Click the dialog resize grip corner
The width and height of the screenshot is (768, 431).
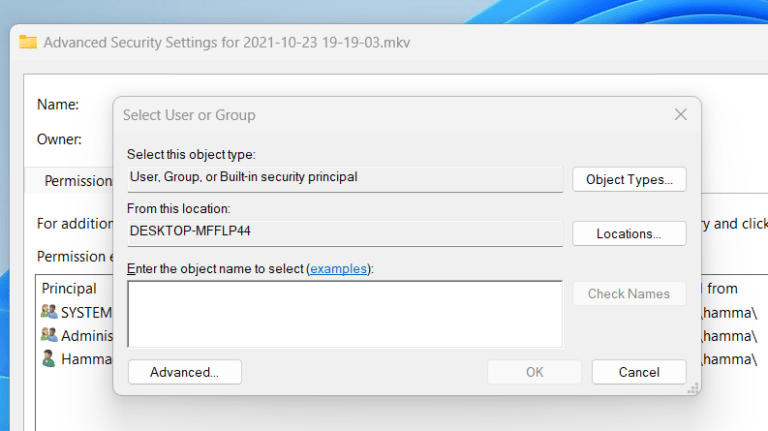pos(692,389)
